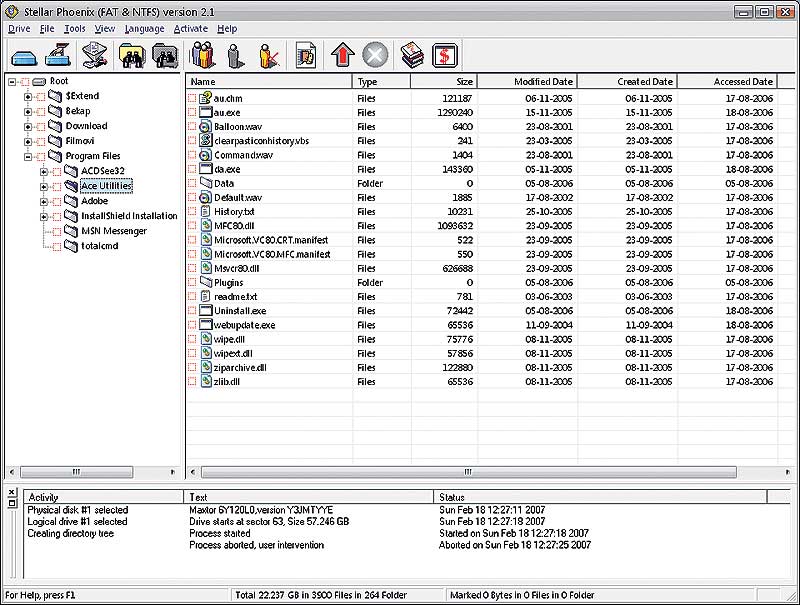Sort by the Created Date column header
Screen dimensions: 800x605
pos(627,82)
